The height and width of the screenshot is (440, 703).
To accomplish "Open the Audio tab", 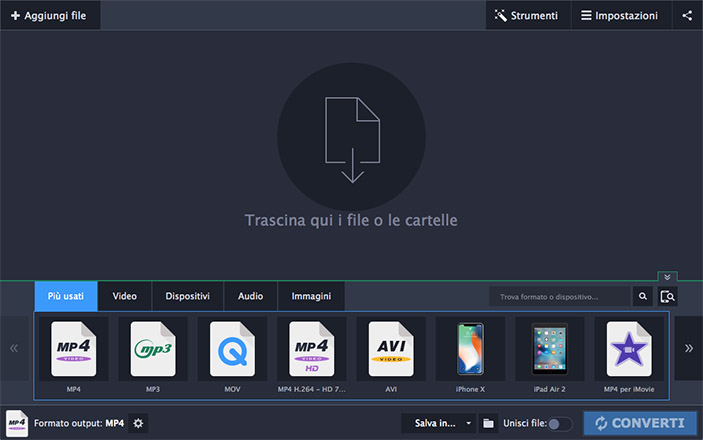I will coord(251,296).
